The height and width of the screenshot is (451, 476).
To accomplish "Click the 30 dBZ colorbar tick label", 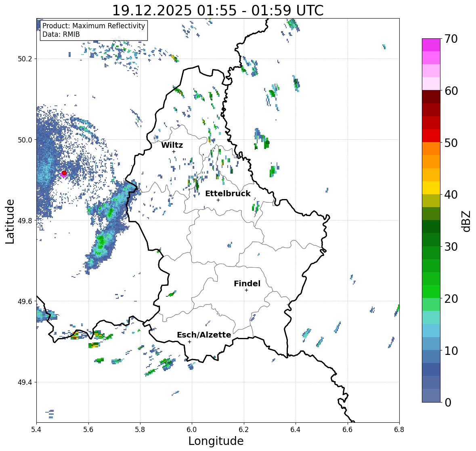I will (451, 247).
